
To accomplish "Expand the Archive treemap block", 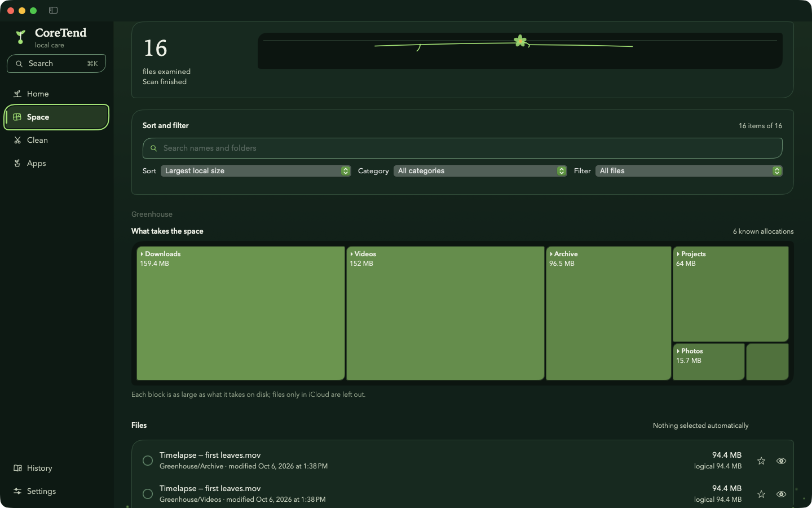I will (x=608, y=313).
